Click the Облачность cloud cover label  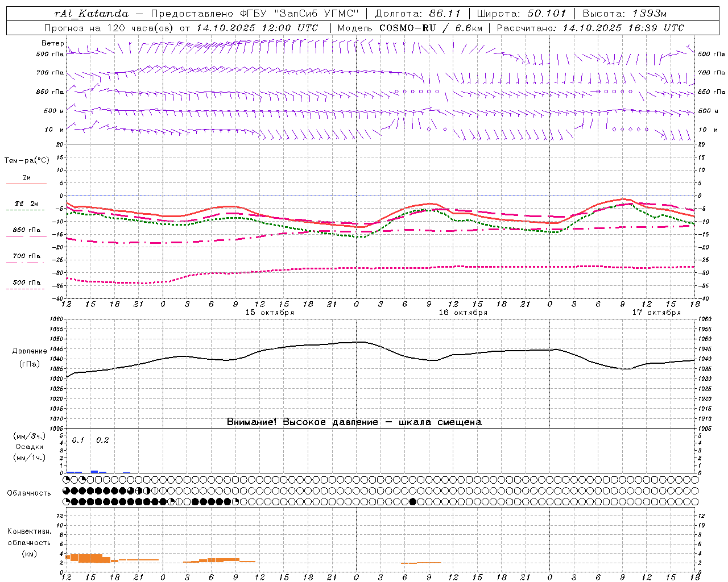point(29,493)
